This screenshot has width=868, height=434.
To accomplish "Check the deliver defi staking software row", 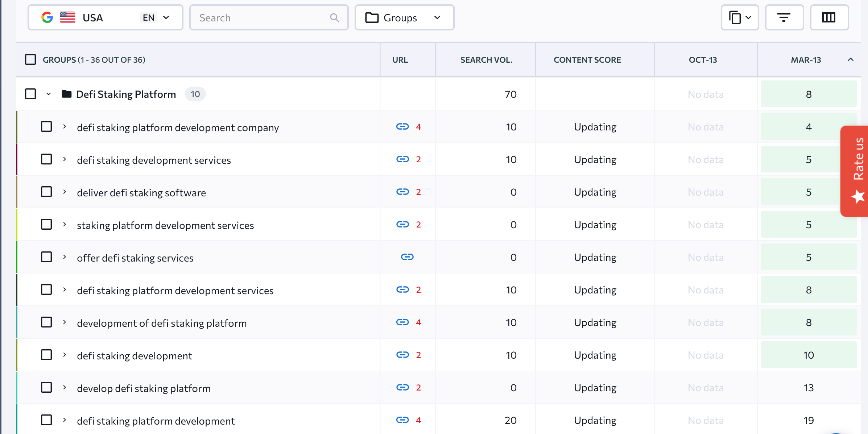I will coord(46,192).
